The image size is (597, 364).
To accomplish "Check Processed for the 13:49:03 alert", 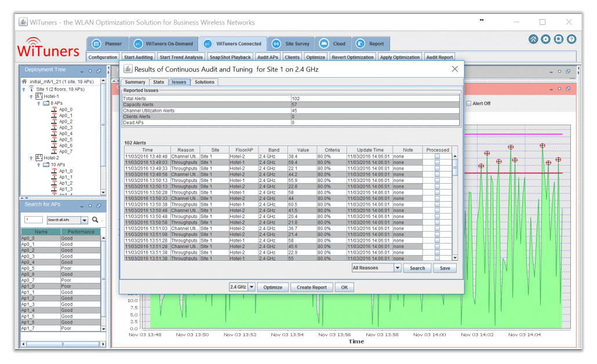I will (437, 162).
